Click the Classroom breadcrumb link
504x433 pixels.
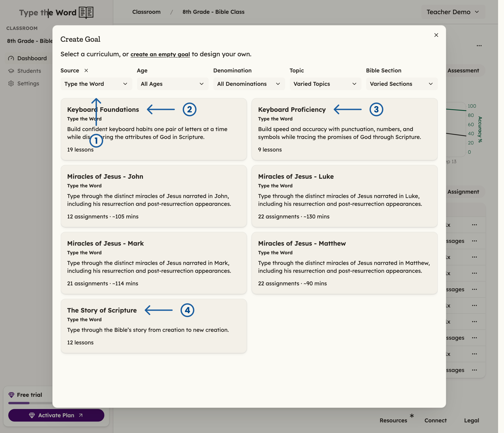click(146, 12)
